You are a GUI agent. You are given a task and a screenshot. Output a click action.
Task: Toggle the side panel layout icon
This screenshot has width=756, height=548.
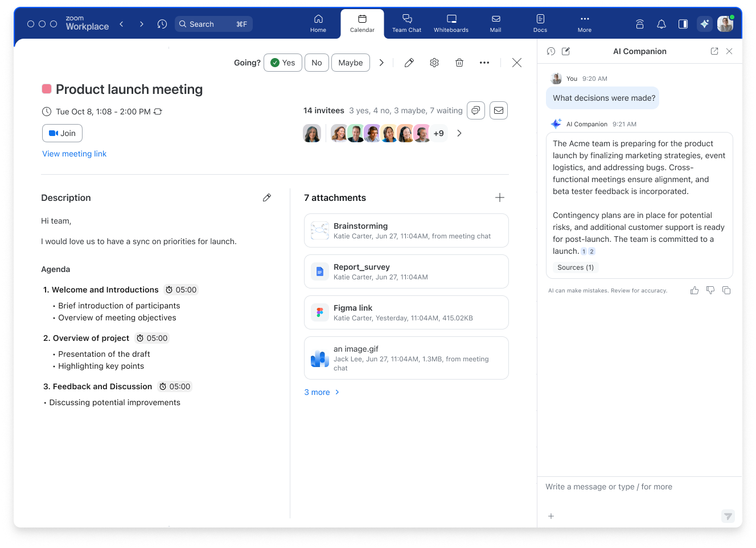coord(683,24)
